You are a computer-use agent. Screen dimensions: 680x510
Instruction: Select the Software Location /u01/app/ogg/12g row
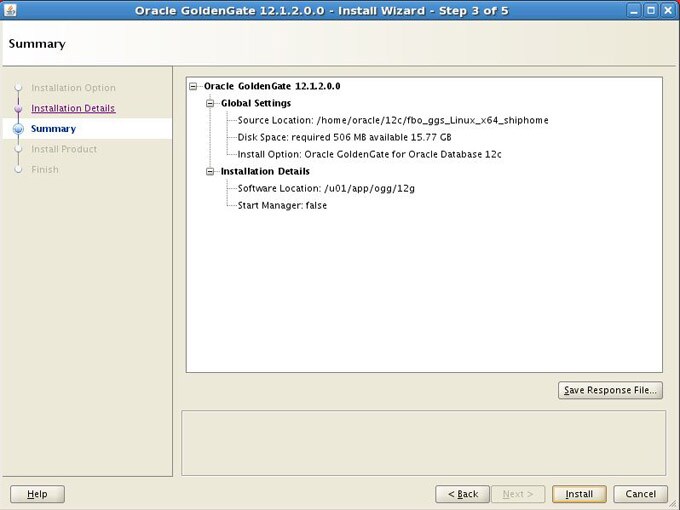coord(326,188)
